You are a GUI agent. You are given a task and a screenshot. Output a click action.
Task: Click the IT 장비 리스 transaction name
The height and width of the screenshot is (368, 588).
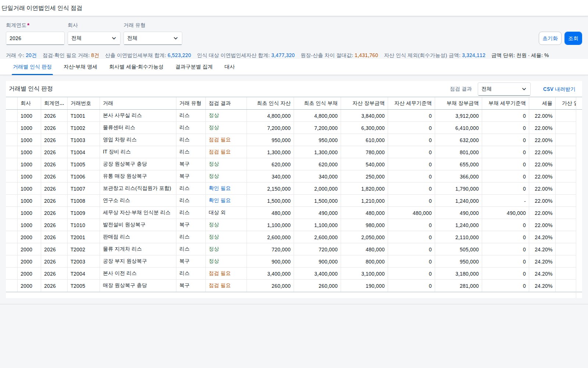pyautogui.click(x=117, y=152)
